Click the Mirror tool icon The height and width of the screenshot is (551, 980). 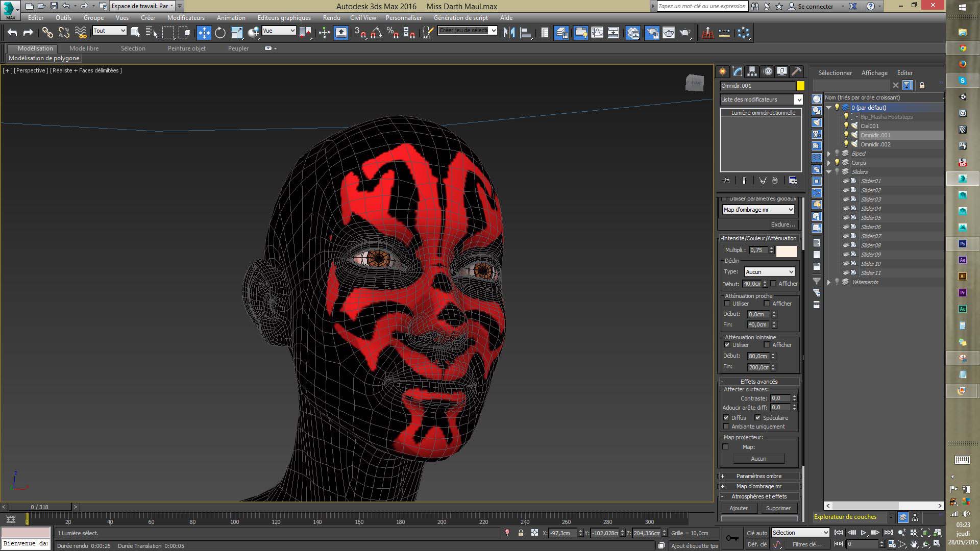coord(509,33)
